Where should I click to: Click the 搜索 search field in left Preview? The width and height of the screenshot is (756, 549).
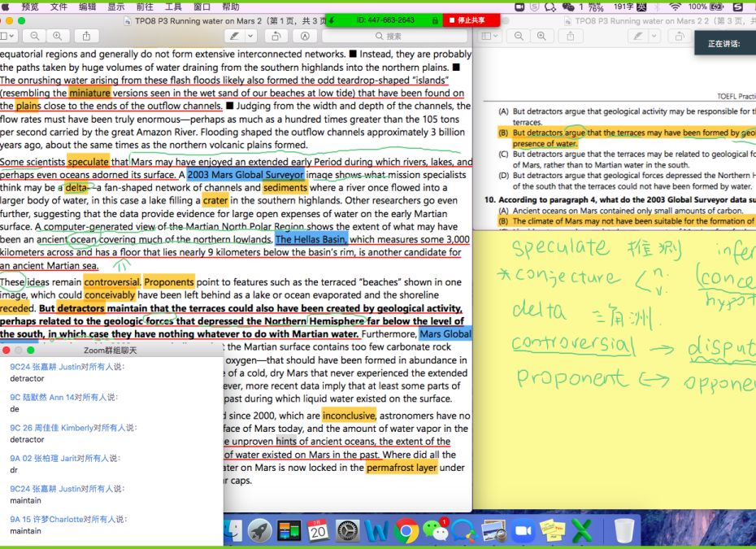(x=394, y=36)
